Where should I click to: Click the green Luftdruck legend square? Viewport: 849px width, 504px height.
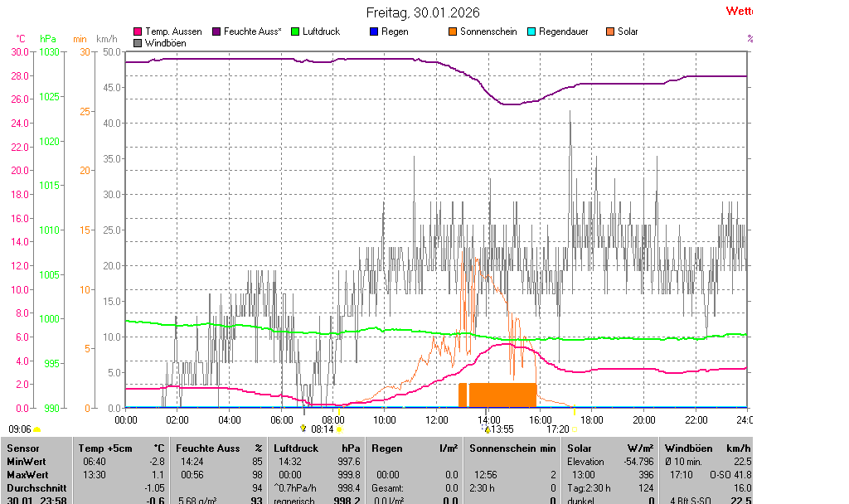point(295,31)
